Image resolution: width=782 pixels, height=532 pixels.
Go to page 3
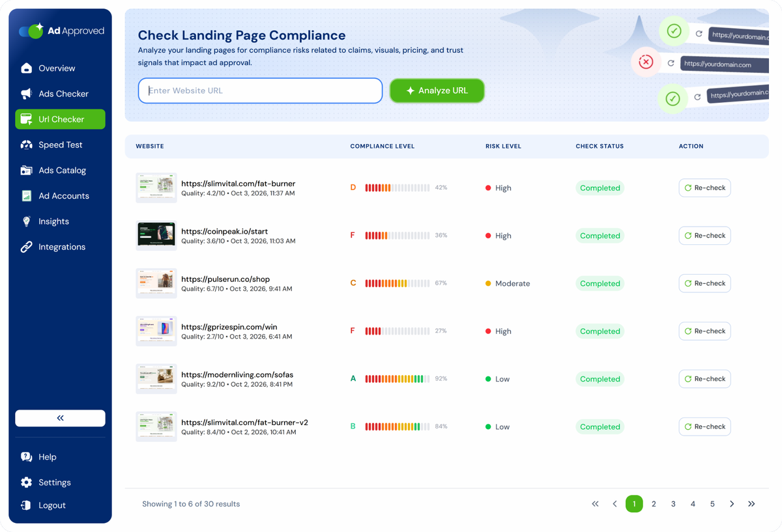click(673, 504)
